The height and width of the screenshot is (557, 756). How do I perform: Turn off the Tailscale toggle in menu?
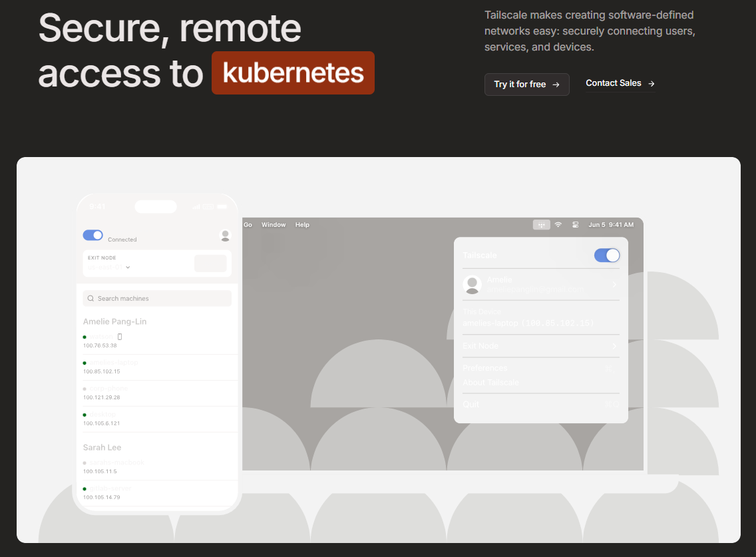606,256
